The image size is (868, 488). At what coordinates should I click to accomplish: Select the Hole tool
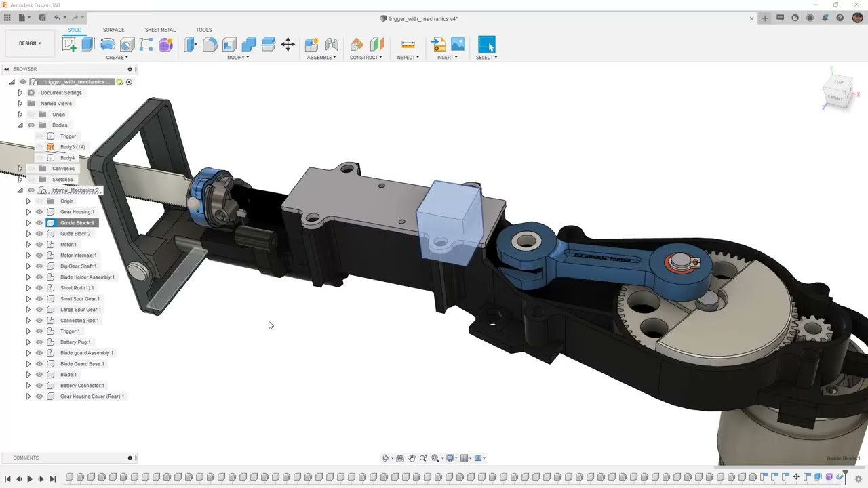(x=127, y=45)
